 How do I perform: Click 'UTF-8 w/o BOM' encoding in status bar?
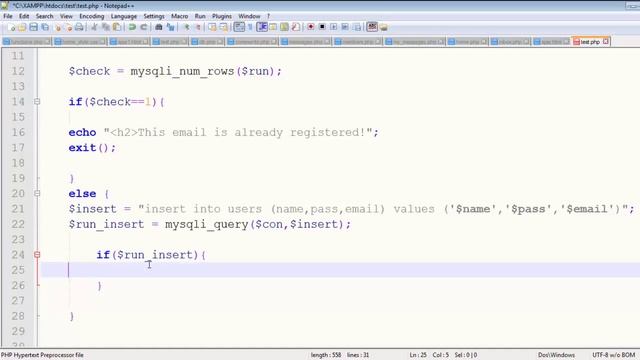point(613,355)
